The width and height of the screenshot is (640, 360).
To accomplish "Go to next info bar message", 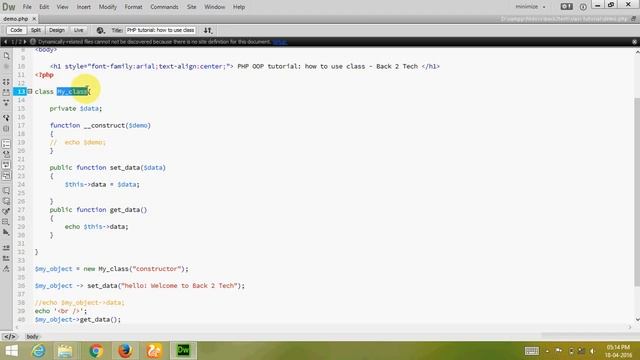I will [x=25, y=42].
